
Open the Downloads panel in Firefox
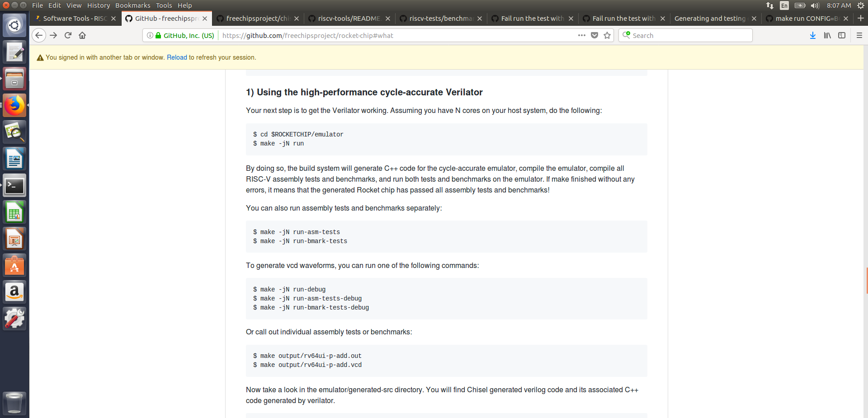(x=813, y=35)
